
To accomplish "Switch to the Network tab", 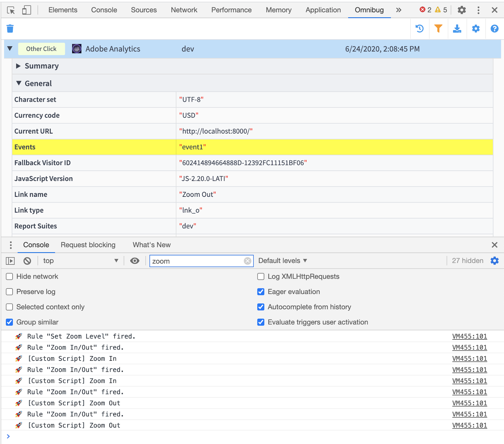I will [x=184, y=10].
